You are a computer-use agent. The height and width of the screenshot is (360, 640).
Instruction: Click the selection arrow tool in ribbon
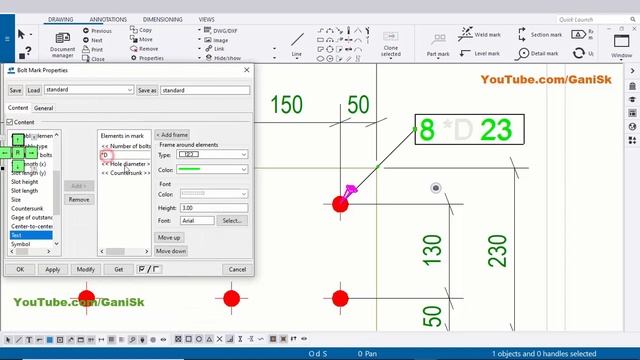[x=22, y=34]
